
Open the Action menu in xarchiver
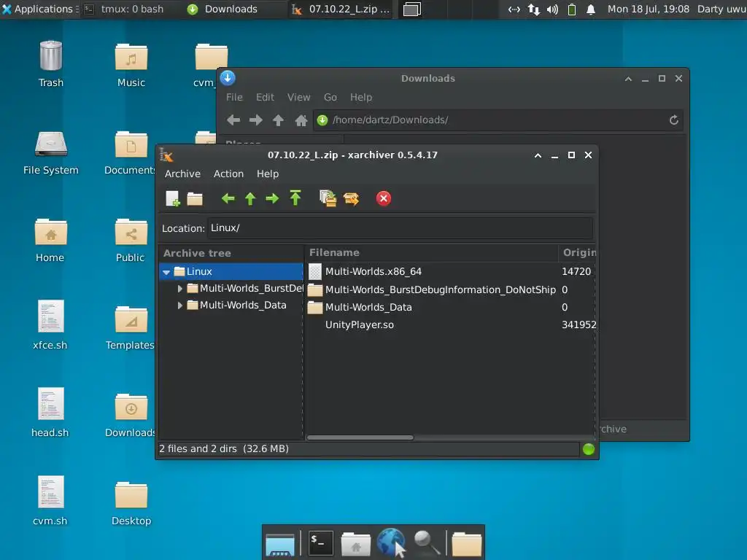[228, 174]
